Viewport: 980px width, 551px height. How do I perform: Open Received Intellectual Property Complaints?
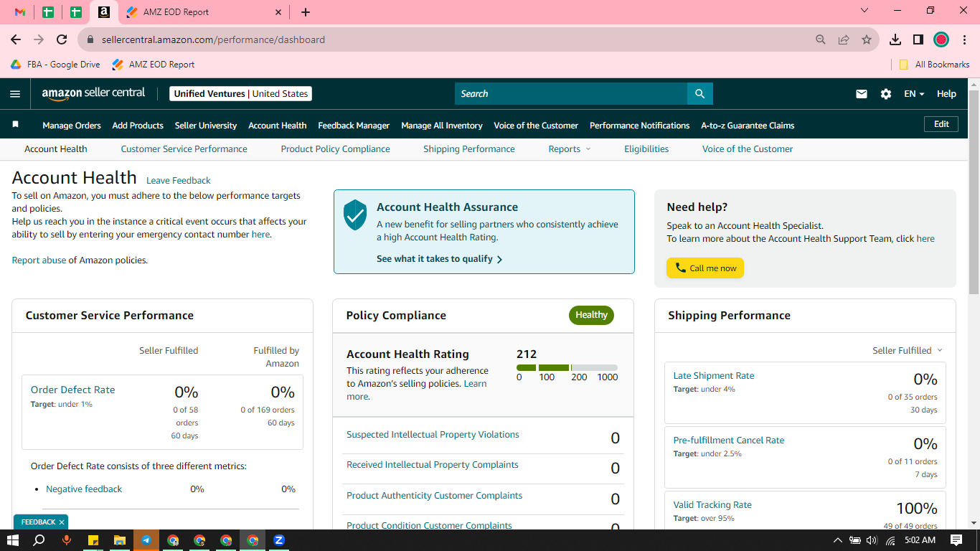[x=433, y=465]
